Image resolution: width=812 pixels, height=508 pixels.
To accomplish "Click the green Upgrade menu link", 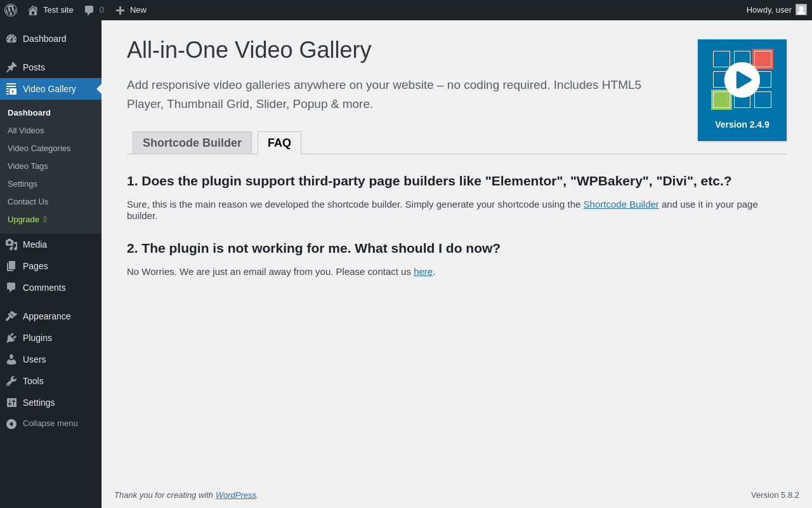I will 23,219.
